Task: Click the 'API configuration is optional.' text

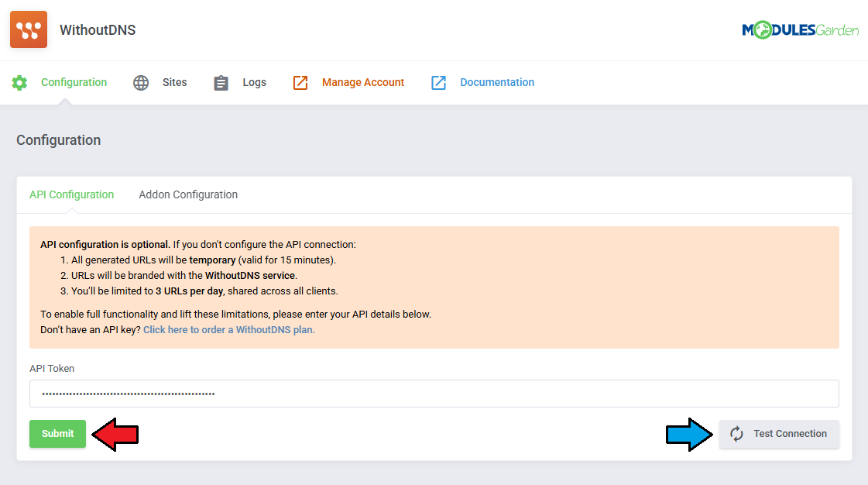Action: [105, 244]
